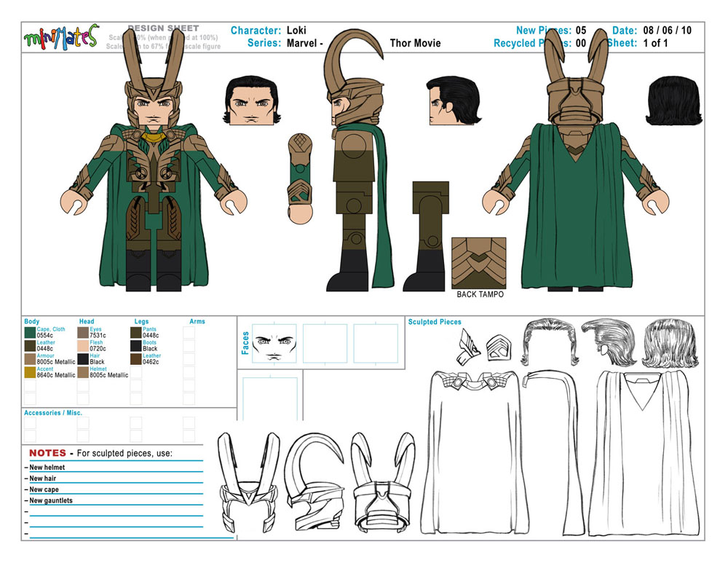The image size is (728, 563).
Task: Select the Boots Black swatch
Action: pos(136,346)
